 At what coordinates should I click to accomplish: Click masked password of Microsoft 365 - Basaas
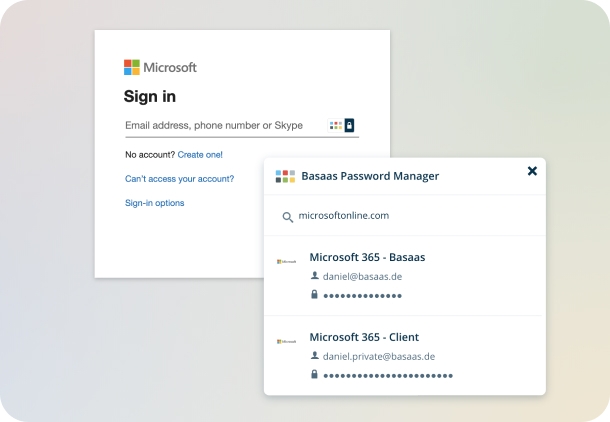[x=363, y=296]
